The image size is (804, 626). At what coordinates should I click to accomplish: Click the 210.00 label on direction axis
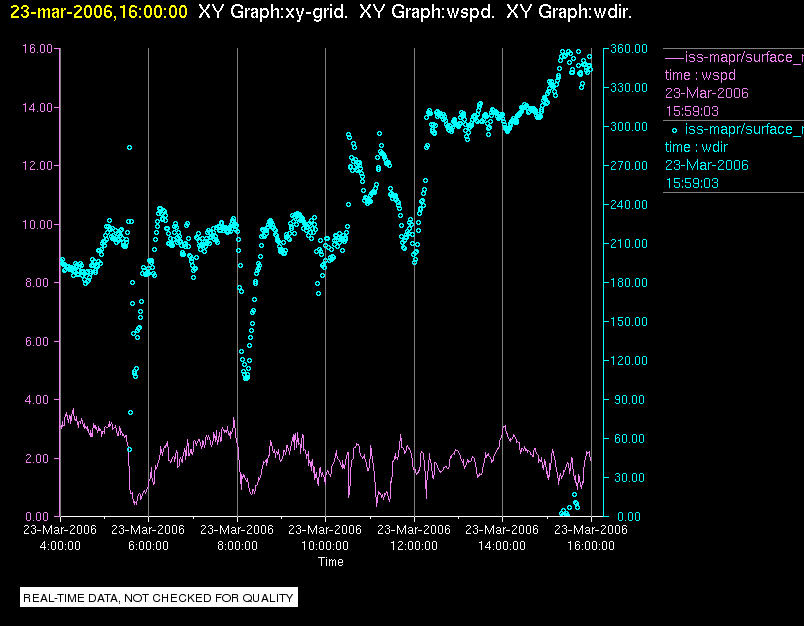(x=629, y=244)
